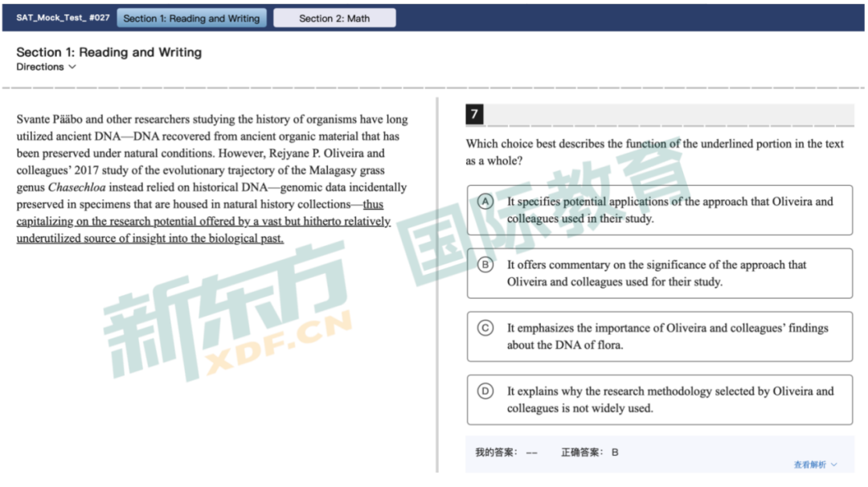Image resolution: width=868 pixels, height=487 pixels.
Task: Click the underlined sentence in the passage
Action: tap(203, 222)
